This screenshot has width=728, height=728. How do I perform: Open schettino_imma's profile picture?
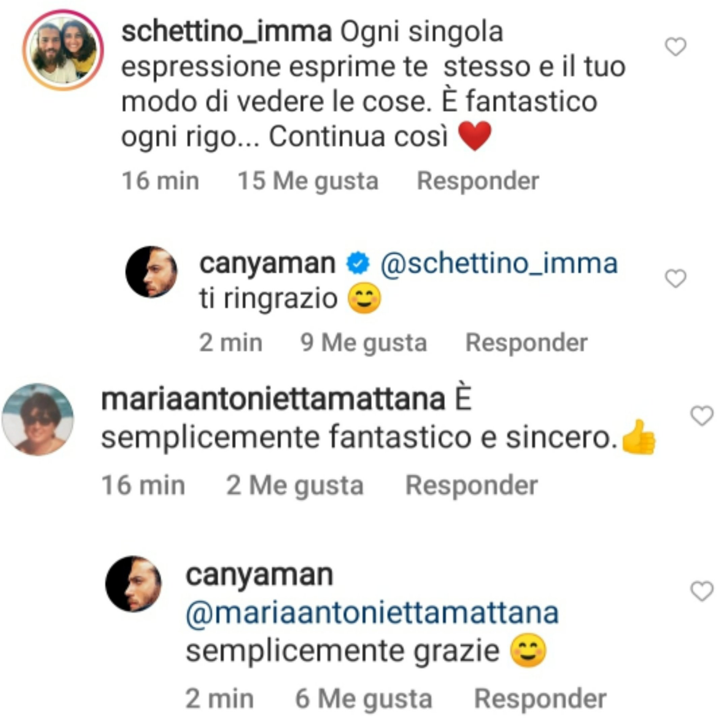coord(63,50)
